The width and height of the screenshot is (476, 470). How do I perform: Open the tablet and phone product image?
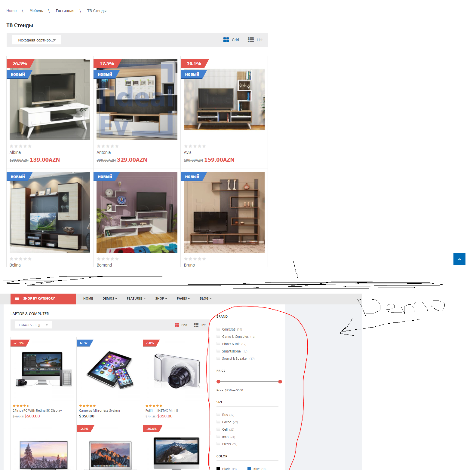pos(110,370)
